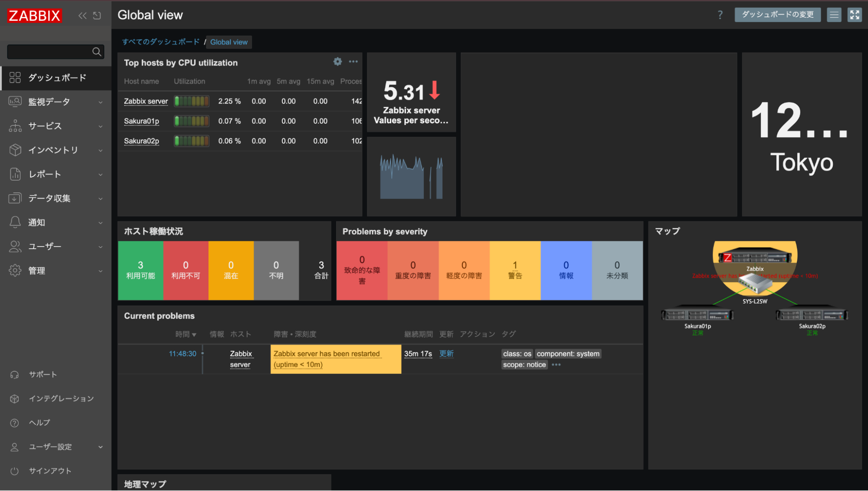Image resolution: width=868 pixels, height=491 pixels.
Task: Click the Values per second graph widget
Action: coord(411,177)
